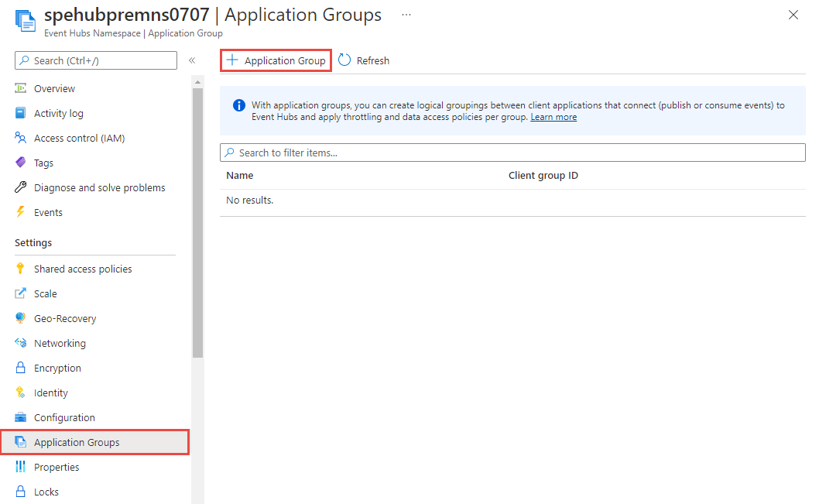Click the padlock Encryption icon
This screenshot has height=504, width=819.
[20, 368]
